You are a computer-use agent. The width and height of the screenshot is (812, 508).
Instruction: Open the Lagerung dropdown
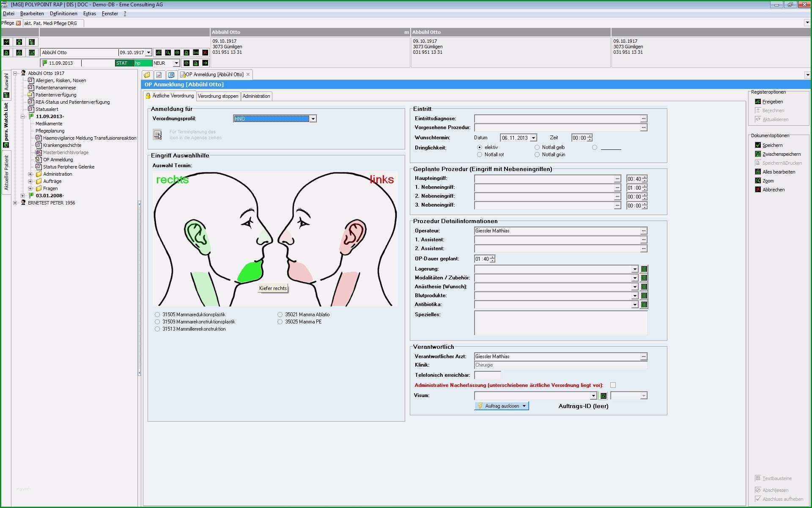point(635,269)
